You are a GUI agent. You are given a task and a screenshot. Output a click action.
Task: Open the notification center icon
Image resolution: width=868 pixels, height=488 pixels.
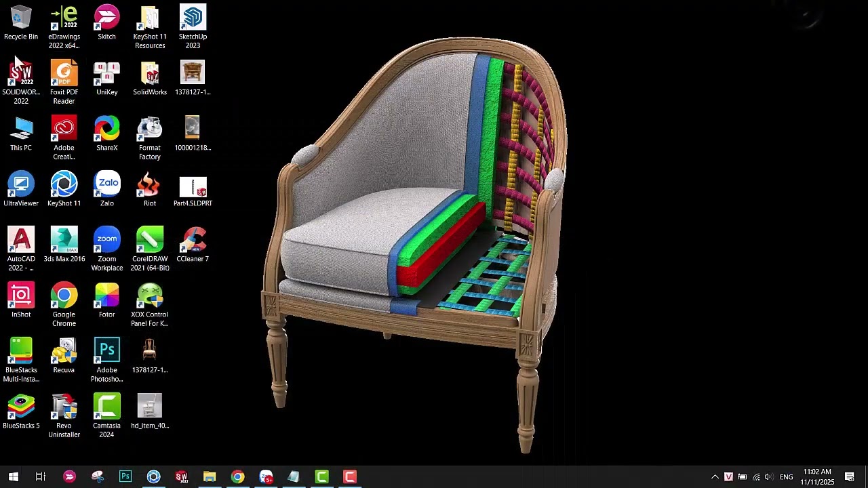849,477
